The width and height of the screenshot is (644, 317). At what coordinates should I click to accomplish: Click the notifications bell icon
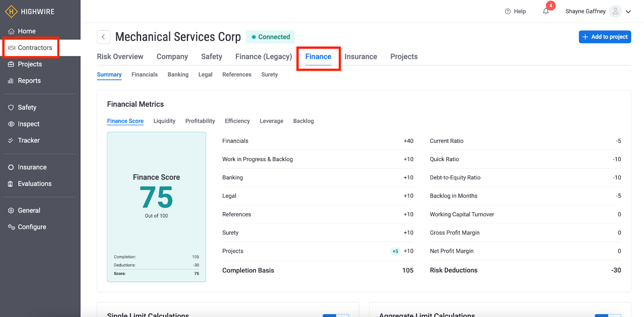546,11
